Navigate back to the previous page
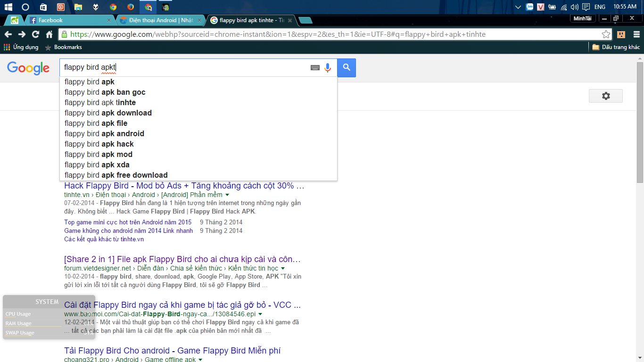 (8, 34)
